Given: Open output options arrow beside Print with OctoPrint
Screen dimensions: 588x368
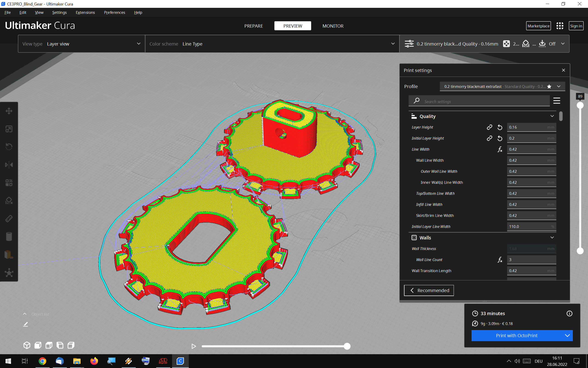Looking at the screenshot, I should [567, 335].
